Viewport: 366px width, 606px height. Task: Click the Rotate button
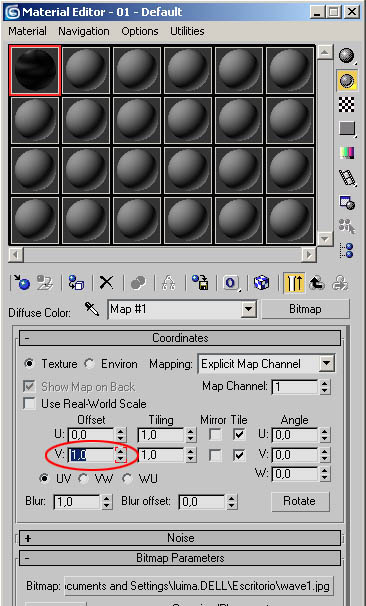[x=300, y=501]
